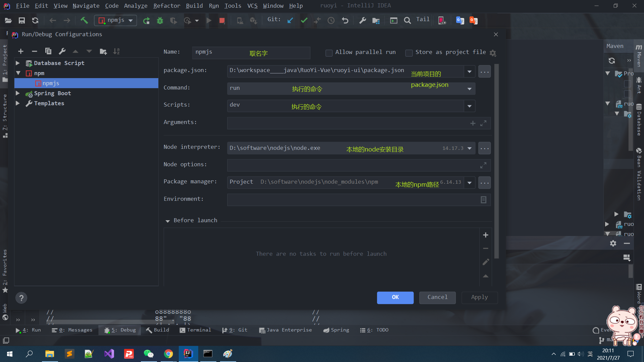The width and height of the screenshot is (644, 362).
Task: Select the Terminal tab at bottom panel
Action: click(199, 330)
